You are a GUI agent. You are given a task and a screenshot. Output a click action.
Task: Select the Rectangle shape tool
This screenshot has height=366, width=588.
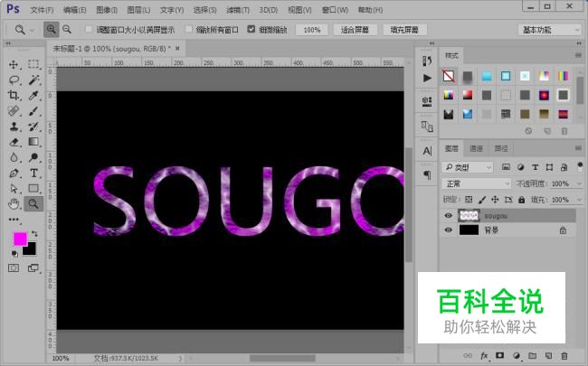coord(33,189)
